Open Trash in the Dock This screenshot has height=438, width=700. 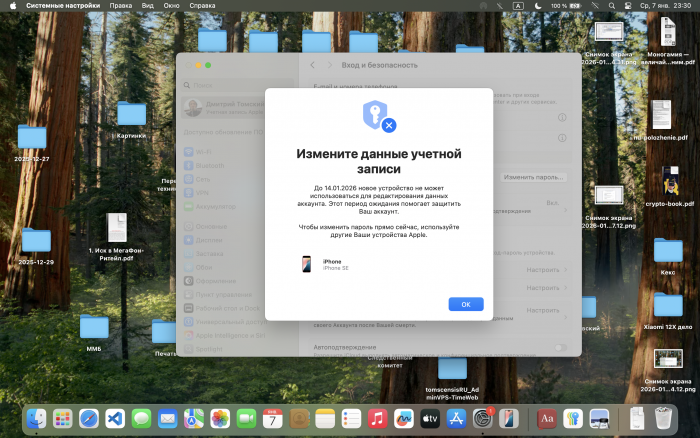pyautogui.click(x=663, y=417)
